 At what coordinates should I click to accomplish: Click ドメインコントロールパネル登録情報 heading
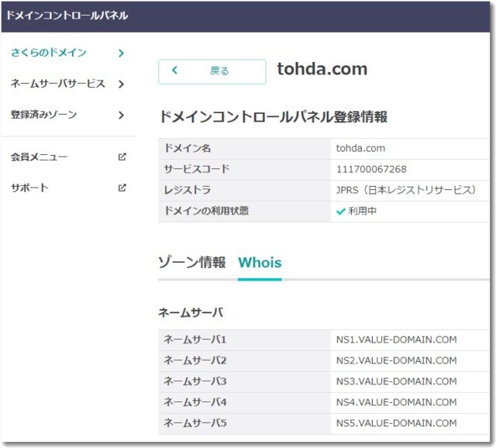click(x=274, y=117)
